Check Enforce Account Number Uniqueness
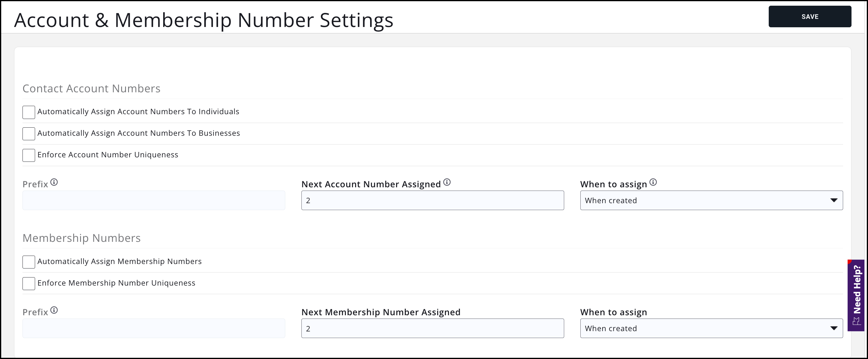Viewport: 868px width, 359px height. tap(28, 155)
